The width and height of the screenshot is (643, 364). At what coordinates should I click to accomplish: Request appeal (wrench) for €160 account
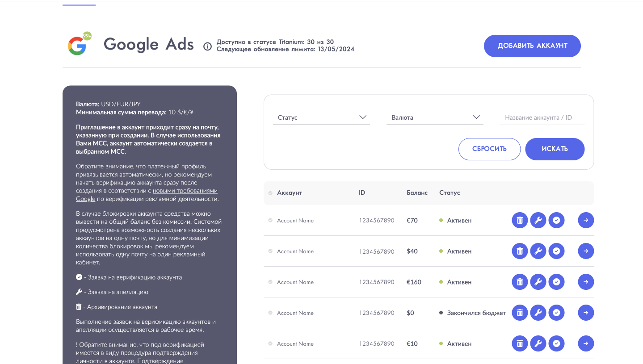point(538,282)
